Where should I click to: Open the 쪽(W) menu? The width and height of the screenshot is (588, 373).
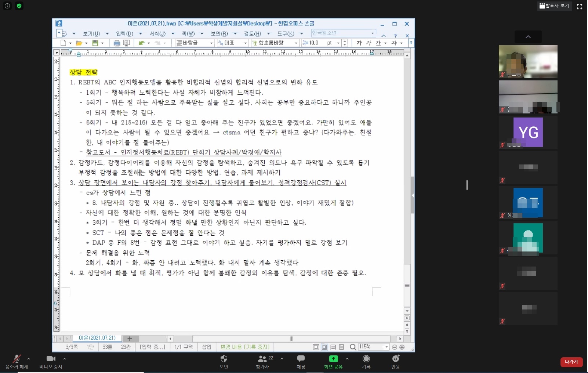188,33
